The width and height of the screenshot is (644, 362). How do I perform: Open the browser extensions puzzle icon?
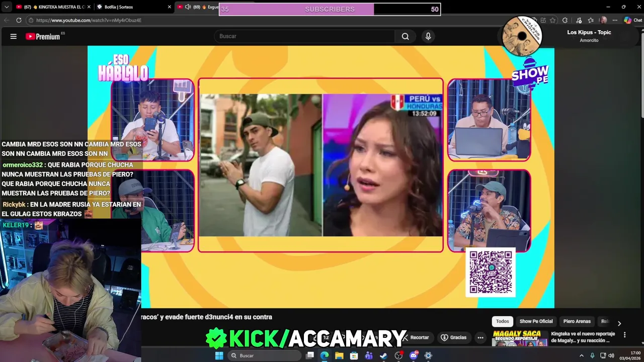565,20
